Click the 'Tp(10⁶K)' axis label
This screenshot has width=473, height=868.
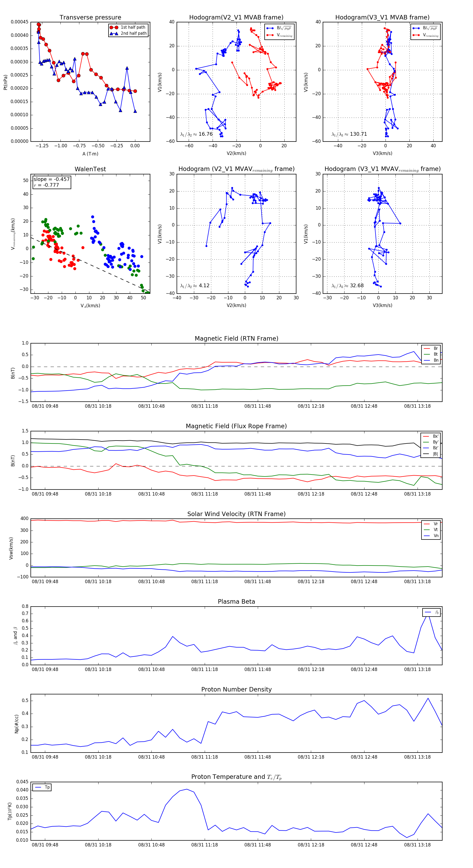[9, 811]
